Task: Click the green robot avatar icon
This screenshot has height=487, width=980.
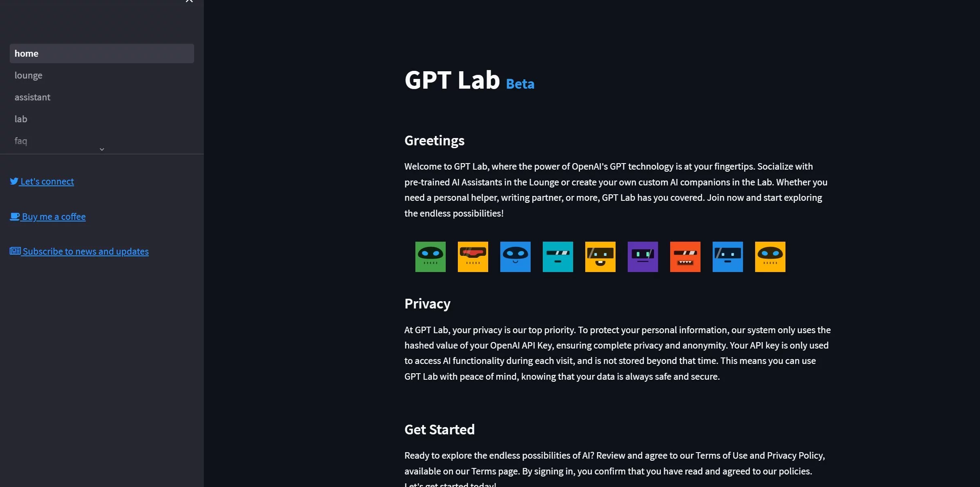Action: coord(430,256)
